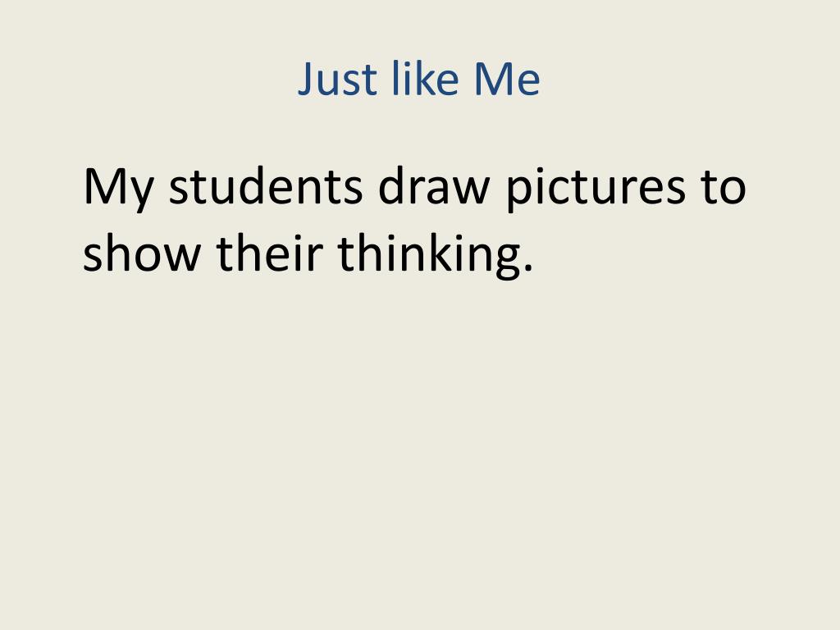Click the word "Me" in the title
The image size is (840, 630).
click(507, 79)
